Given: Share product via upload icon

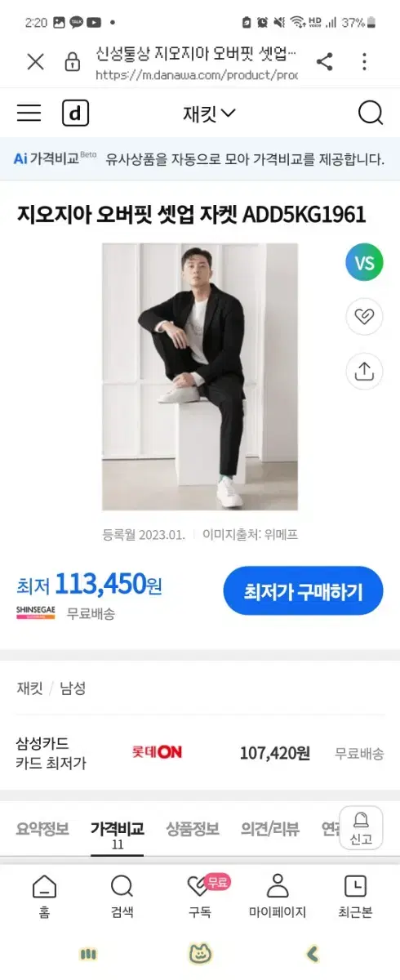Looking at the screenshot, I should click(x=364, y=372).
